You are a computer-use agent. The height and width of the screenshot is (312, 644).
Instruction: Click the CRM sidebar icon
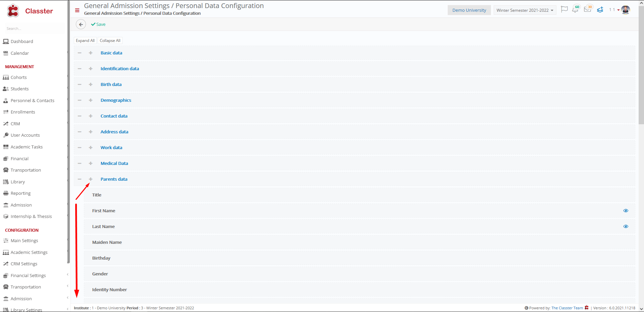pyautogui.click(x=6, y=124)
